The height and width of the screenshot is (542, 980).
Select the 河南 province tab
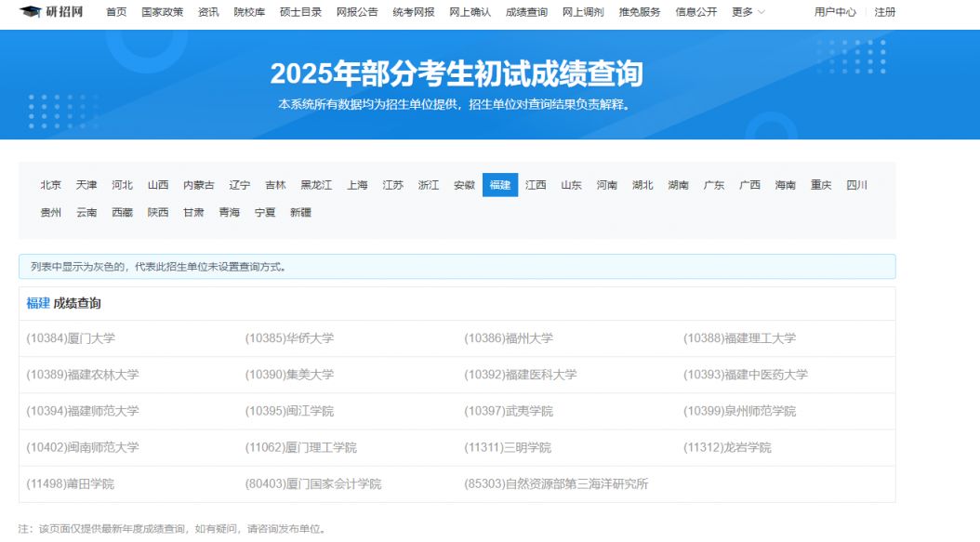[607, 185]
